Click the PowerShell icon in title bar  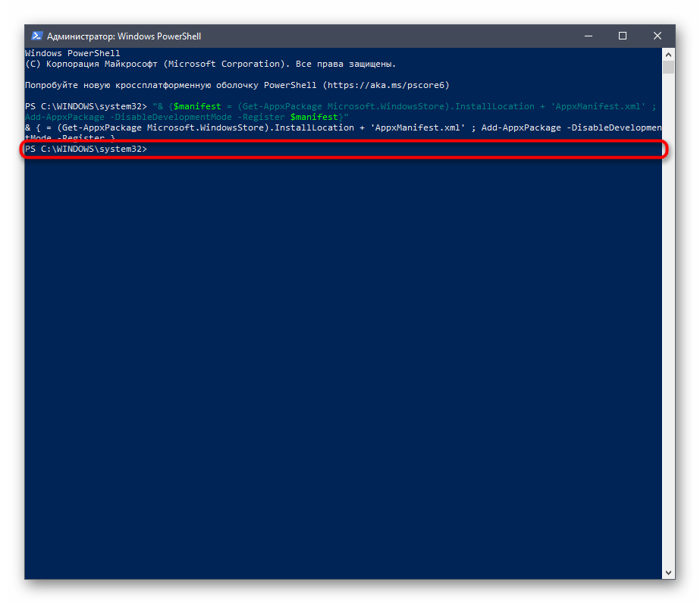pos(36,36)
